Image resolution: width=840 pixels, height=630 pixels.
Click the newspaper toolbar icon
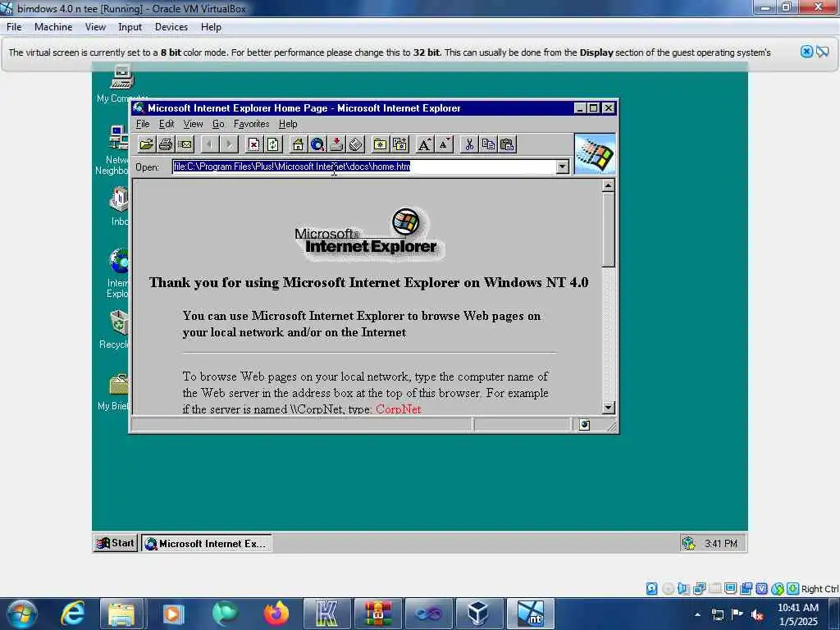(356, 144)
